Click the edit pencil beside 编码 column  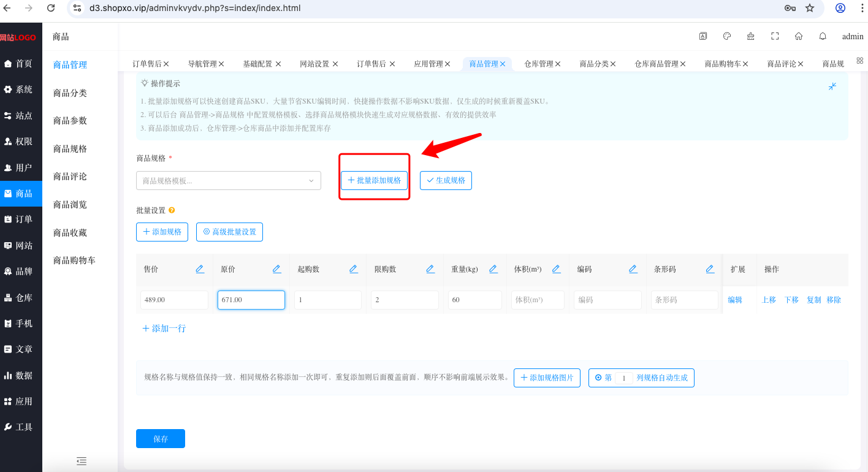click(x=633, y=269)
